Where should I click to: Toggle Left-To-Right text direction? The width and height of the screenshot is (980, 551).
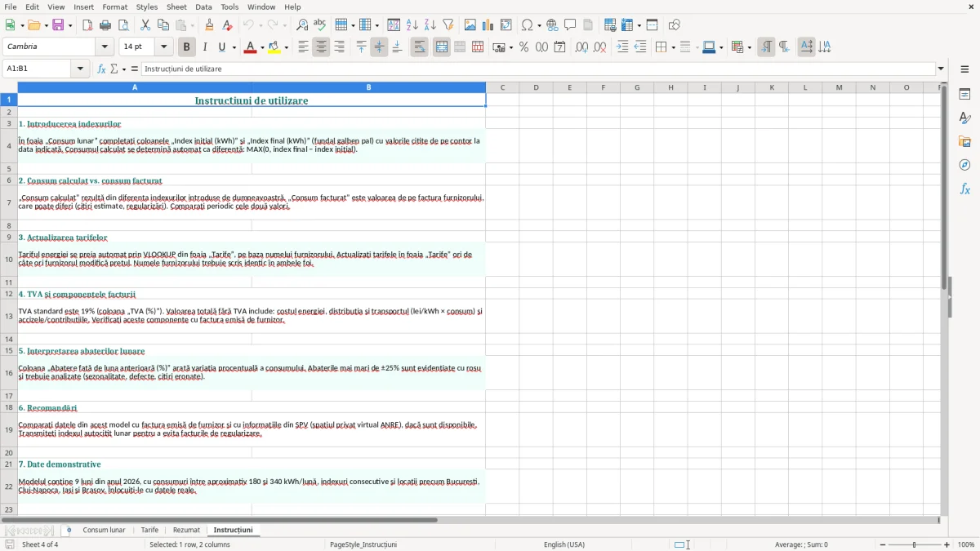point(766,47)
